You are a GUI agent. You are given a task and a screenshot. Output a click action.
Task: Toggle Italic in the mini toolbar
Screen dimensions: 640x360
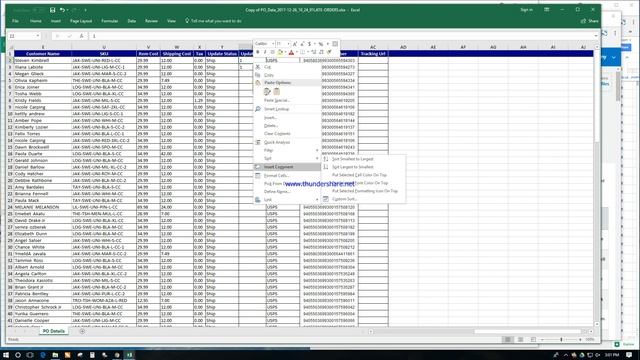click(265, 52)
